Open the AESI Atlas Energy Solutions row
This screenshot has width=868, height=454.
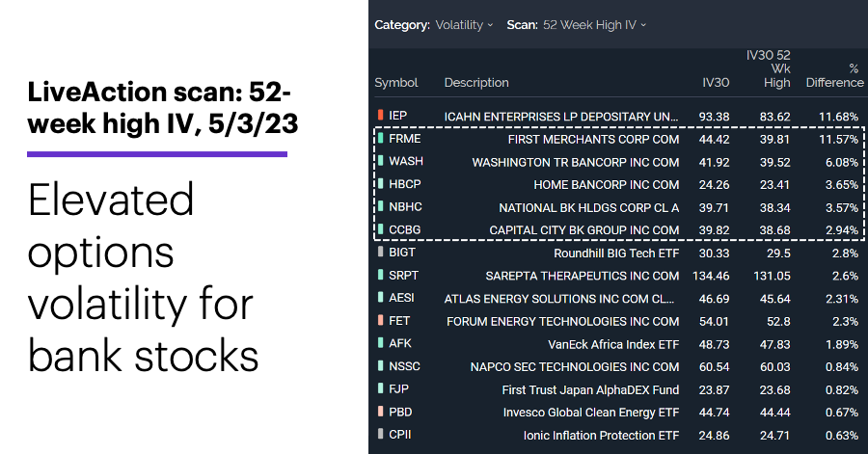coord(618,298)
